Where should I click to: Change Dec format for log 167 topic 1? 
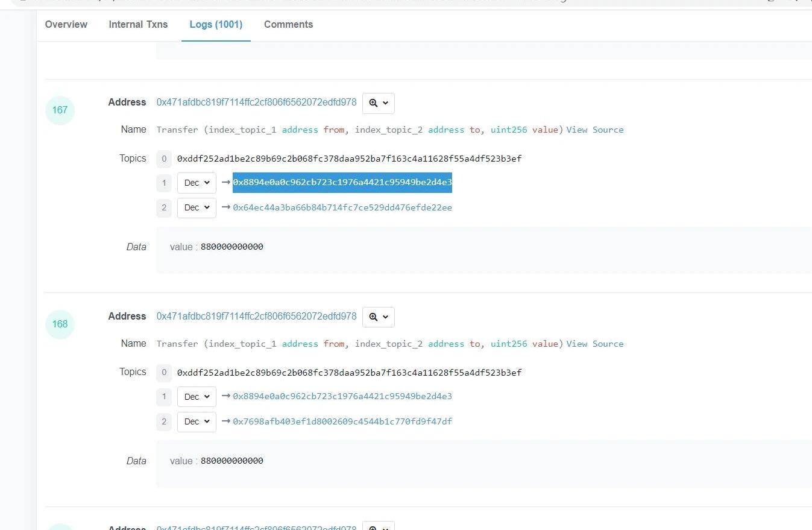pyautogui.click(x=197, y=183)
